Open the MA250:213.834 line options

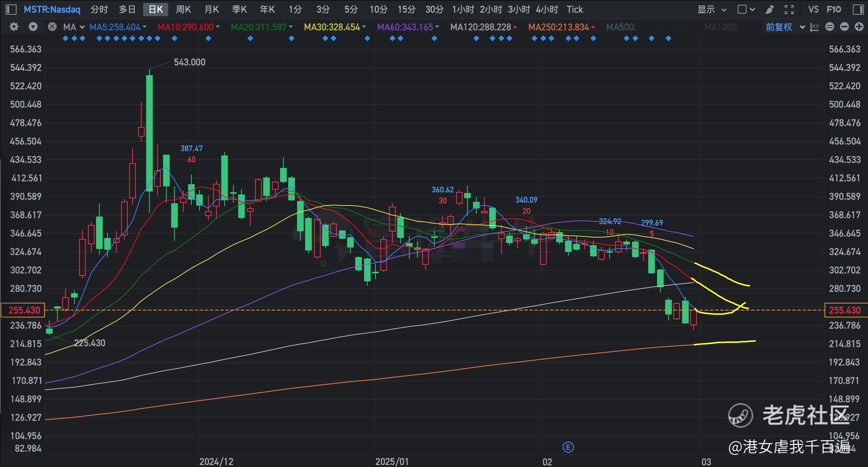tap(562, 27)
